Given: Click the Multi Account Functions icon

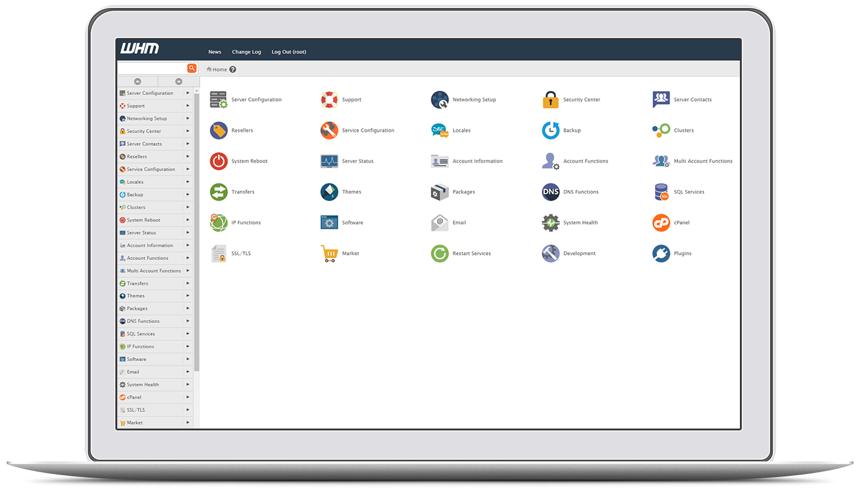Looking at the screenshot, I should pyautogui.click(x=661, y=161).
